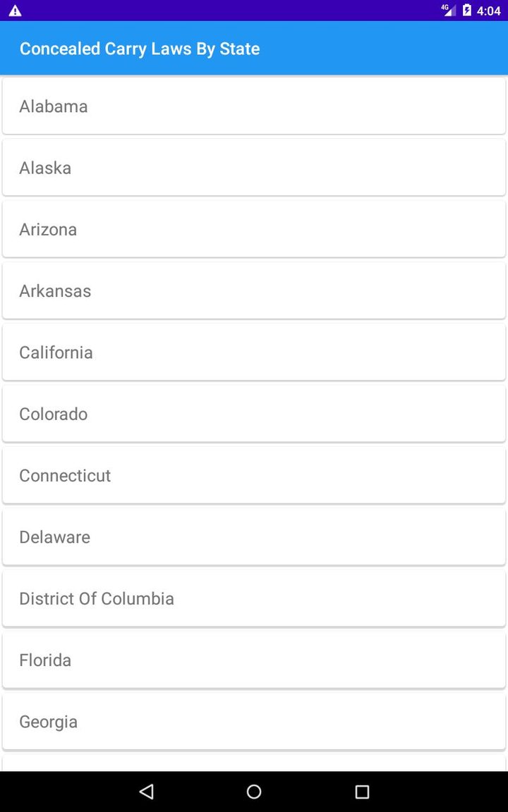The width and height of the screenshot is (508, 812).
Task: View California concealed carry laws
Action: [x=254, y=352]
